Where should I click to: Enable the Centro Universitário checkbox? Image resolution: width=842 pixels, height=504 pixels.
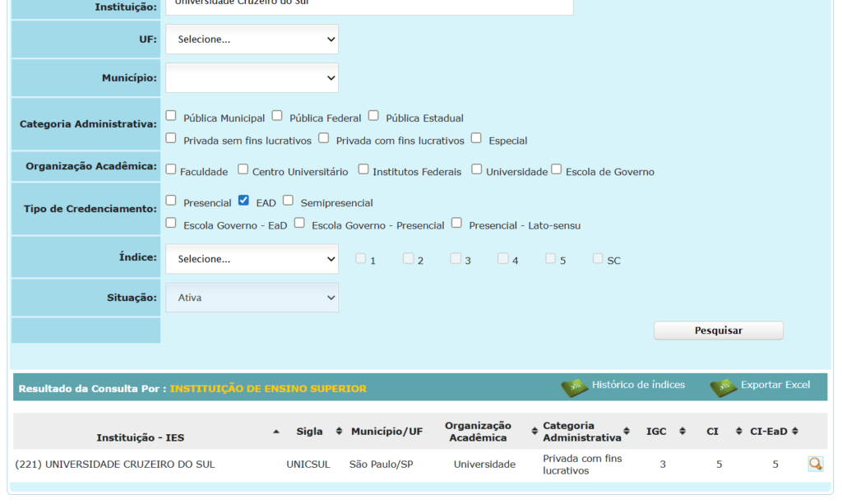pos(243,169)
